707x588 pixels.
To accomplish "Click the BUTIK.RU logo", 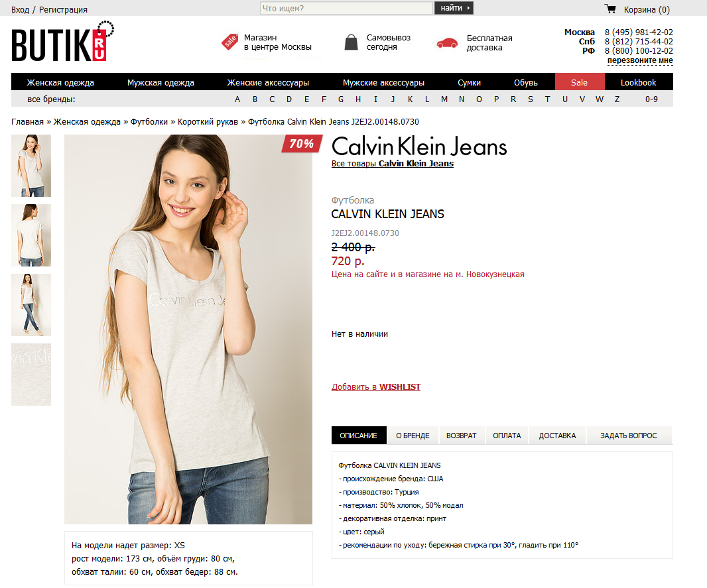I will (x=62, y=41).
